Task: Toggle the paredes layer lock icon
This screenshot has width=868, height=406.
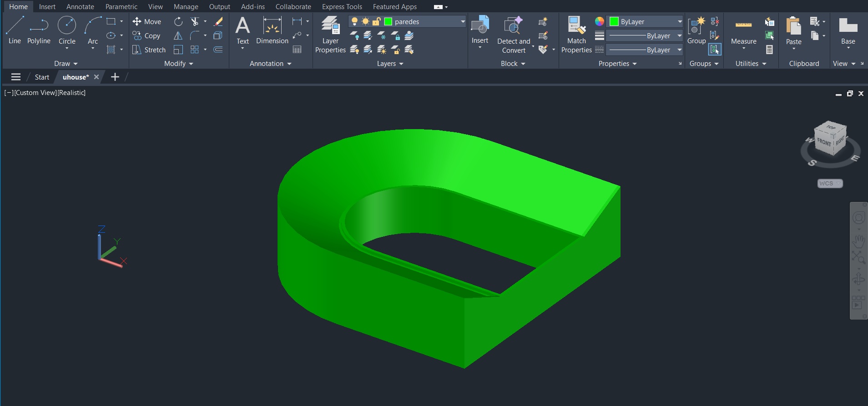Action: pos(377,21)
